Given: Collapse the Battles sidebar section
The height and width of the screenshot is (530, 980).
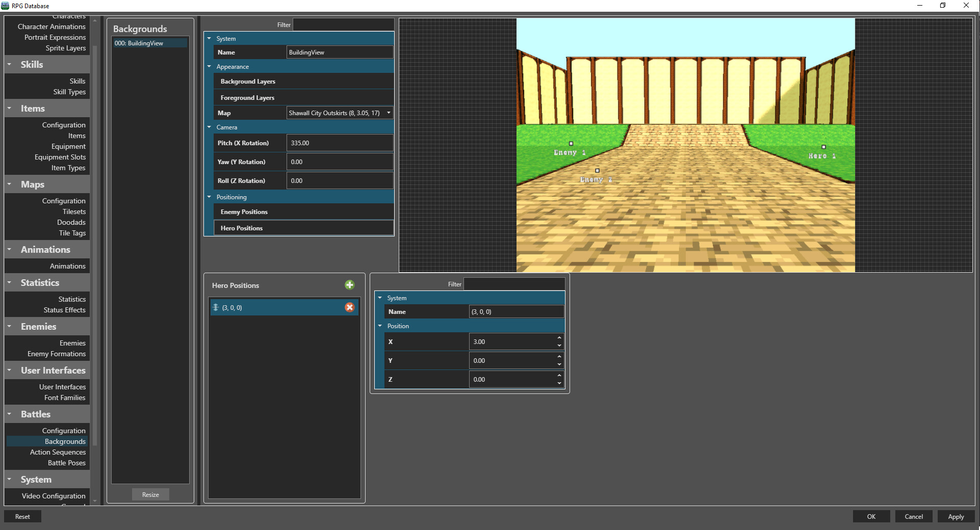Looking at the screenshot, I should (9, 414).
